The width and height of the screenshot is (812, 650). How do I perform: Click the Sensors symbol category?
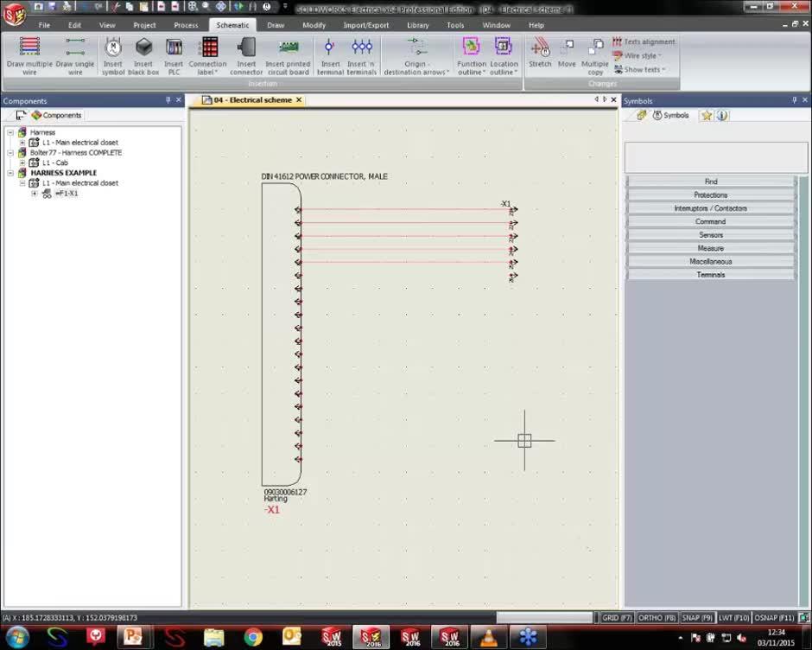pyautogui.click(x=710, y=234)
